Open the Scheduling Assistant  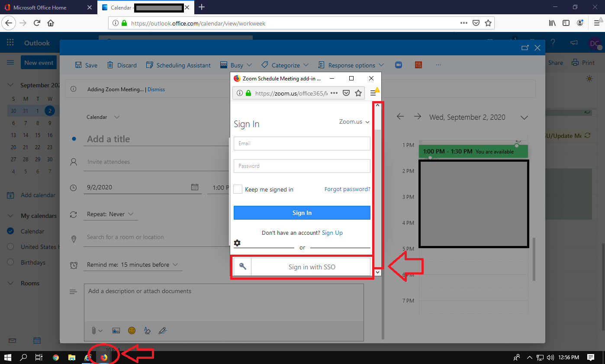178,65
